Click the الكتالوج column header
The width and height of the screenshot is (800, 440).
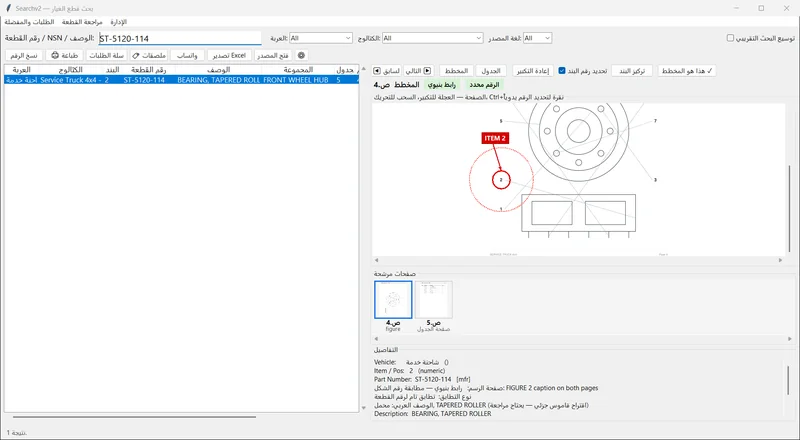pyautogui.click(x=70, y=69)
